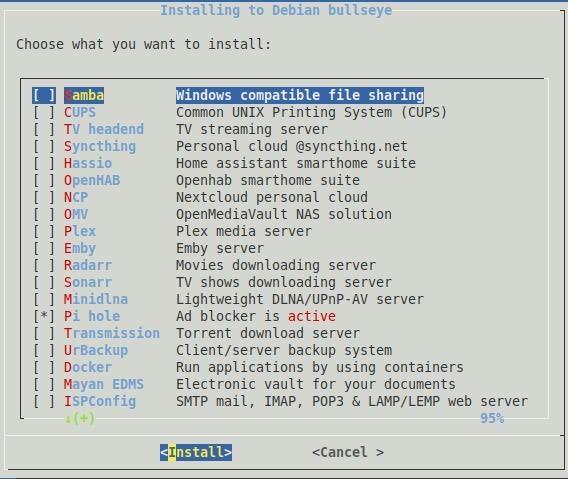
Task: Toggle the Plex checkbox
Action: (44, 232)
